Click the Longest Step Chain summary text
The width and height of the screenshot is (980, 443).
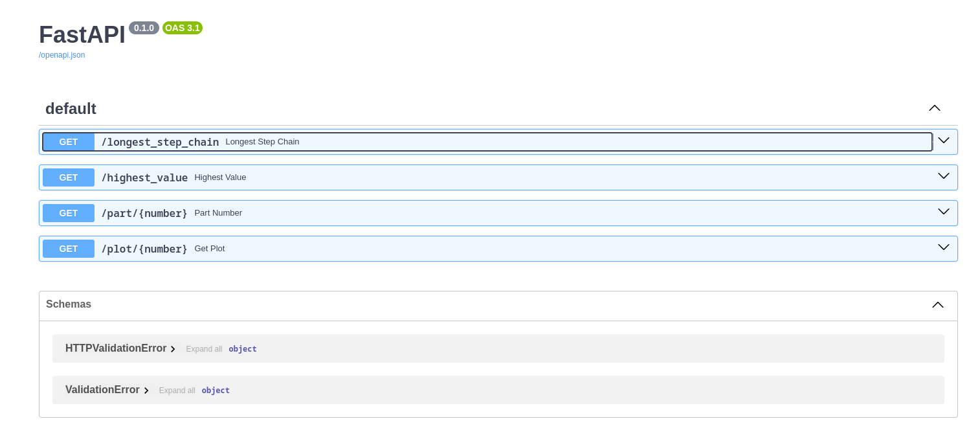click(x=262, y=142)
